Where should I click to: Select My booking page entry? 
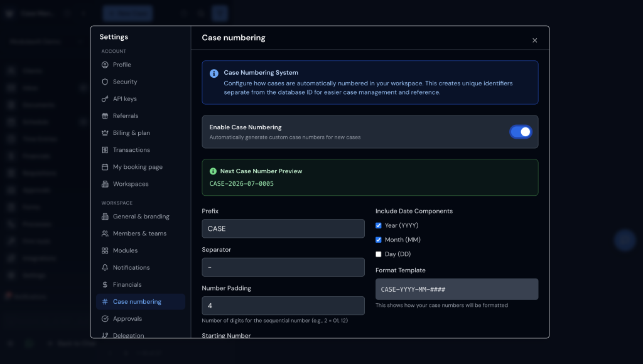pyautogui.click(x=141, y=167)
